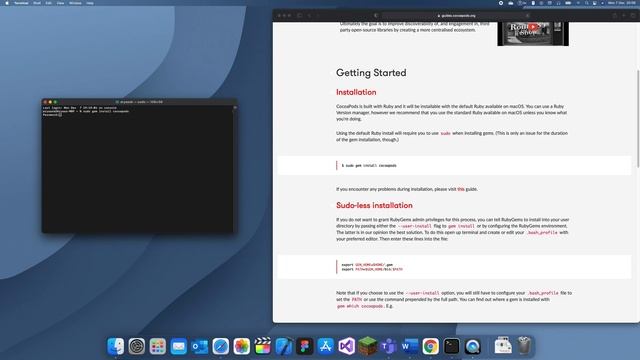Open a new Safari tab with plus button

pos(624,16)
